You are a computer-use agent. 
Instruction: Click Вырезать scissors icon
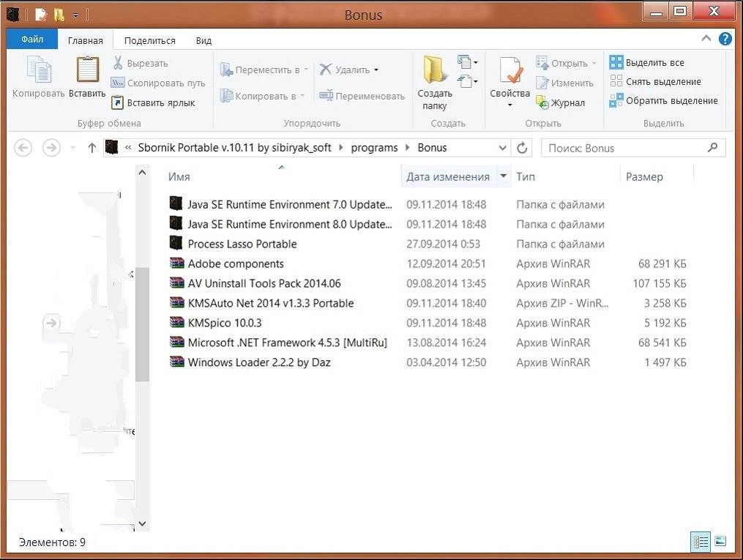(x=118, y=62)
